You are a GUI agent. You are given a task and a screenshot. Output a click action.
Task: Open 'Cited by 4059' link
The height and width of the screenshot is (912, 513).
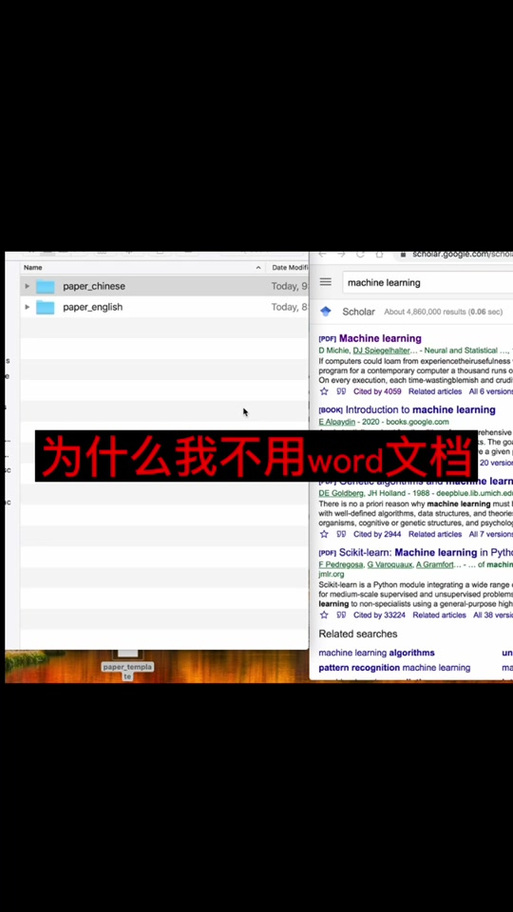pos(377,391)
